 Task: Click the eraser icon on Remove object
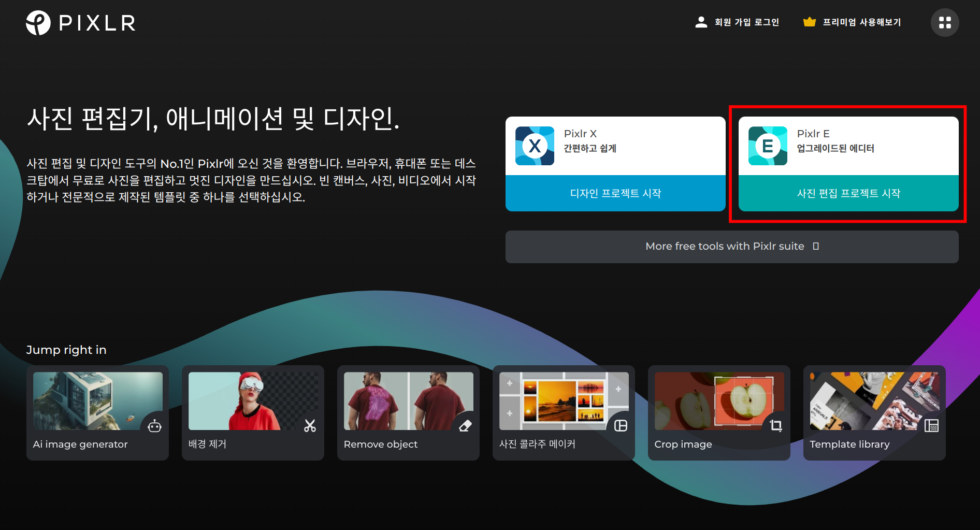[465, 426]
